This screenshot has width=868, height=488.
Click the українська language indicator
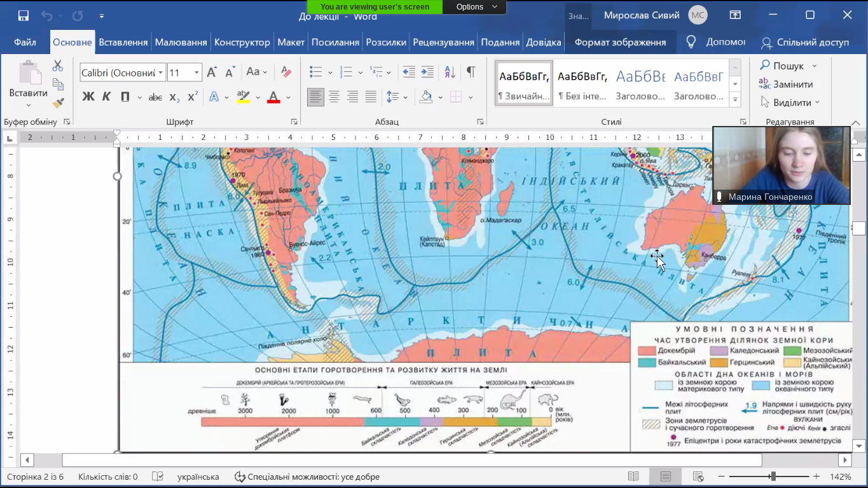coord(198,477)
